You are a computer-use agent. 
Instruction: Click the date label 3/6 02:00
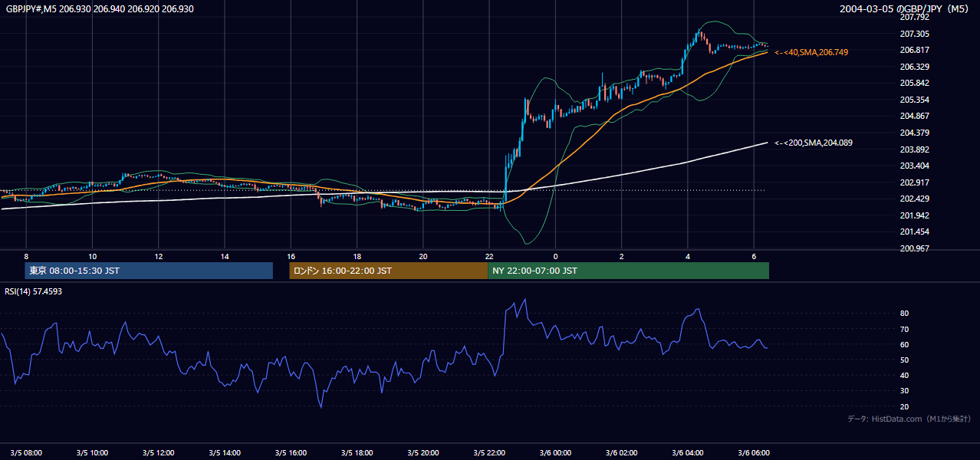(622, 452)
